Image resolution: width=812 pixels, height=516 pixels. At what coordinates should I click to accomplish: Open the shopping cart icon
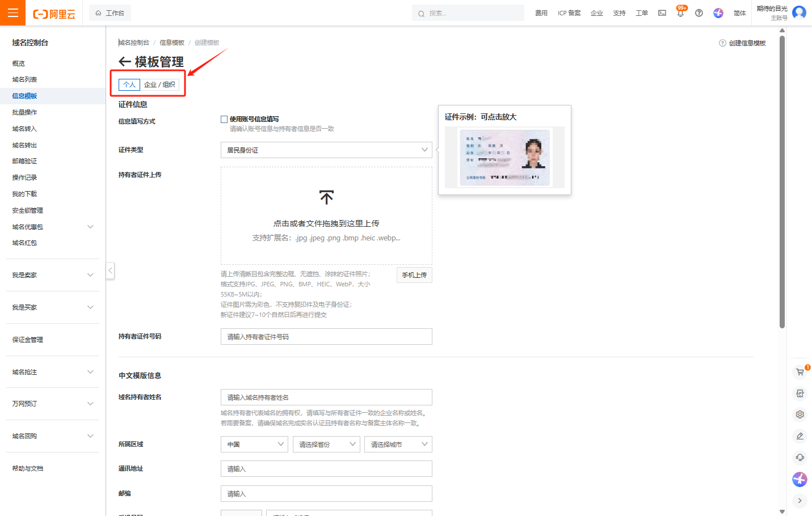[800, 372]
